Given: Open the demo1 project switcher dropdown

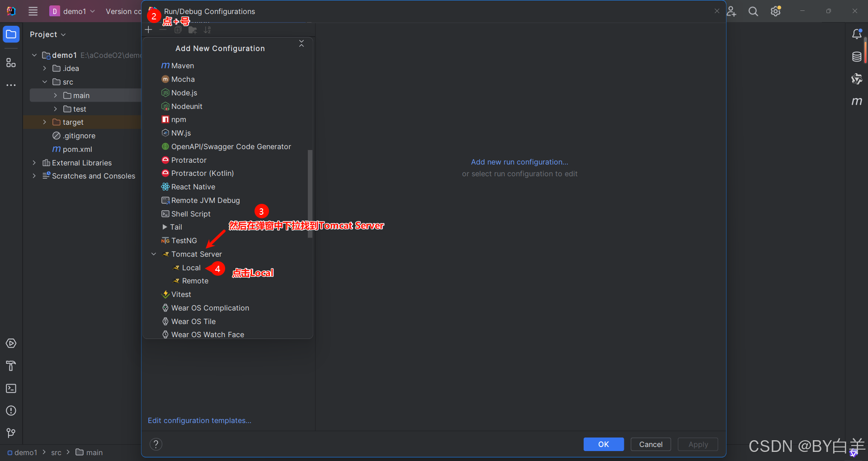Looking at the screenshot, I should click(73, 11).
